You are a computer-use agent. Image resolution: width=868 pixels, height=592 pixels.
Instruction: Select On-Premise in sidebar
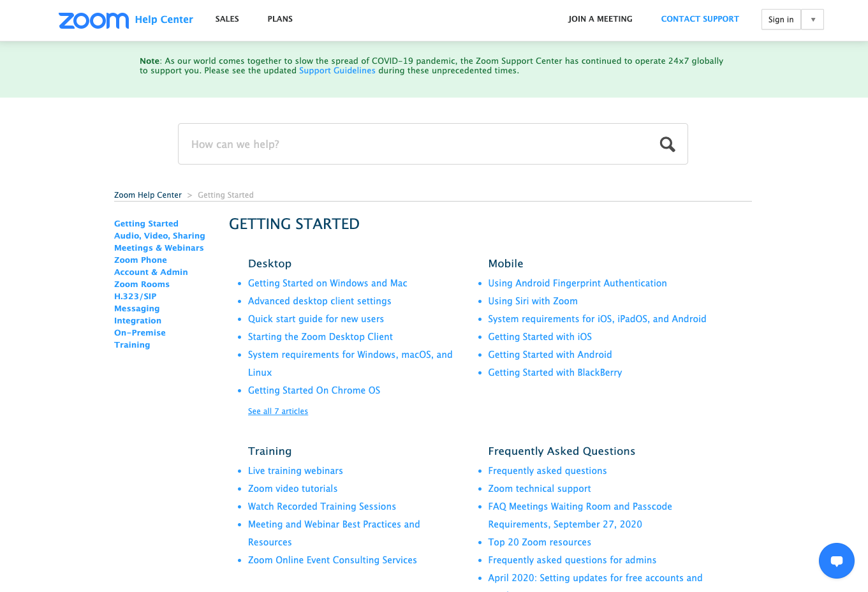140,333
